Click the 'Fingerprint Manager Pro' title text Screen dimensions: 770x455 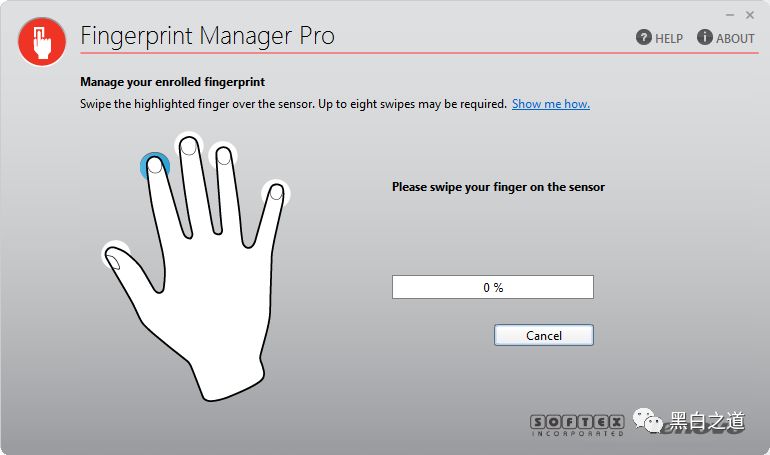pos(207,36)
